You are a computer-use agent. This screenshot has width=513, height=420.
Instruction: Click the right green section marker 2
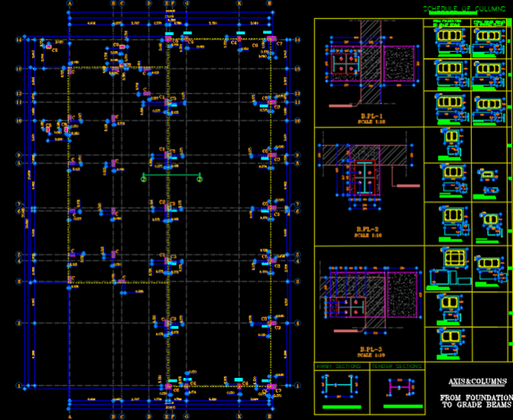tap(200, 179)
